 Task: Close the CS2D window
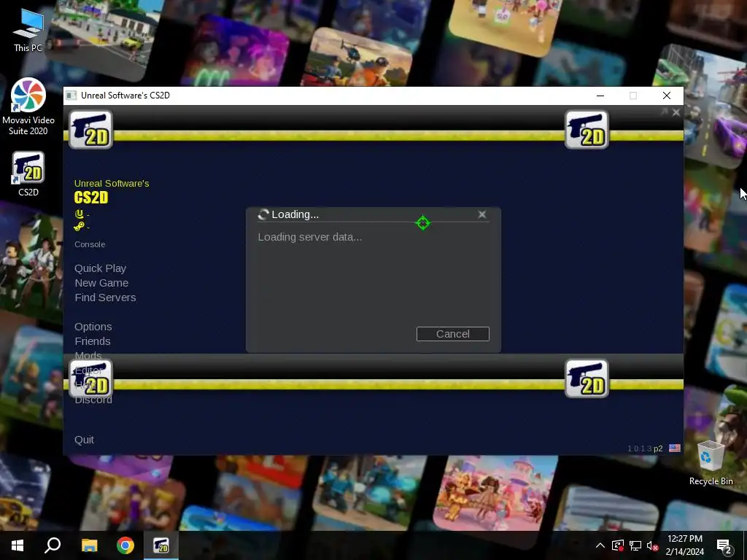667,96
